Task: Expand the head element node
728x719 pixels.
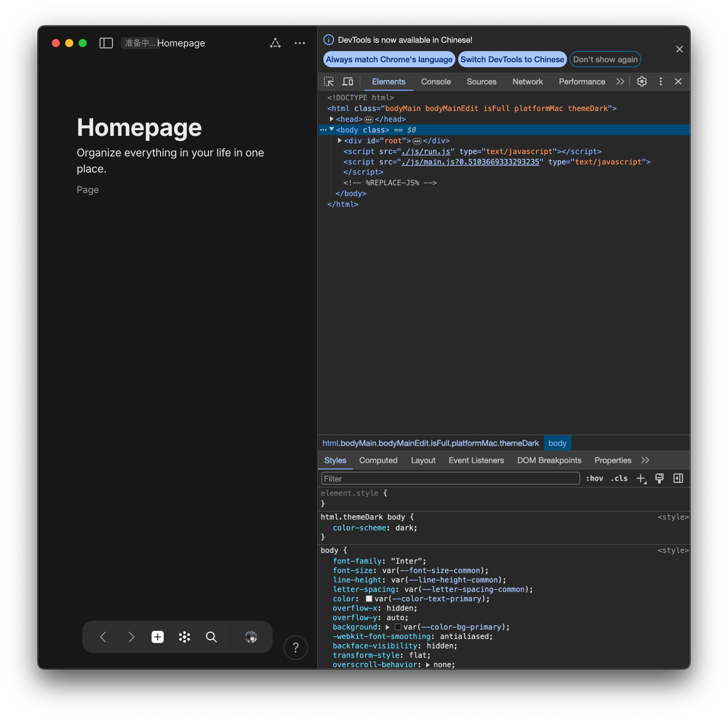Action: click(332, 119)
